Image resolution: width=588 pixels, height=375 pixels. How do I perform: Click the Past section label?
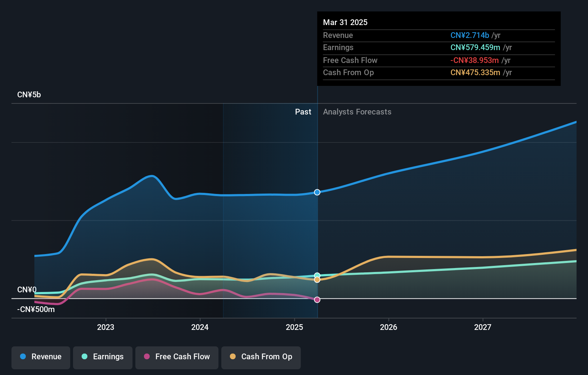[303, 112]
